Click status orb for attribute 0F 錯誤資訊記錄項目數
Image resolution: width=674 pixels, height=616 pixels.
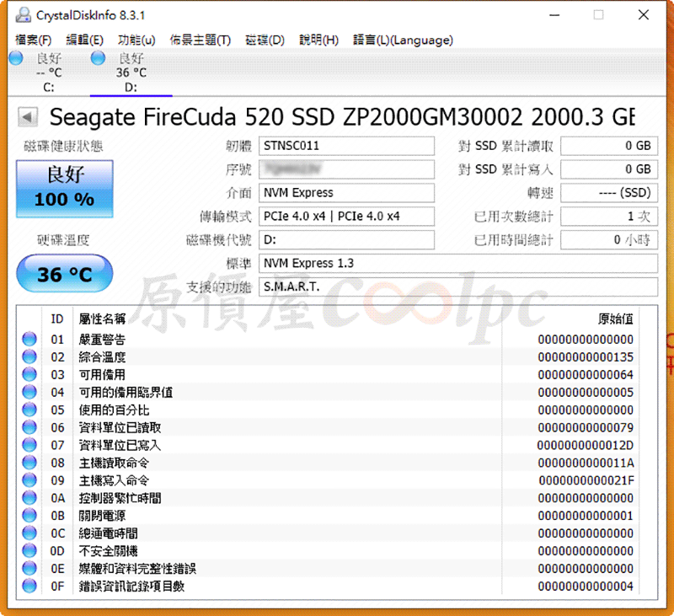29,586
